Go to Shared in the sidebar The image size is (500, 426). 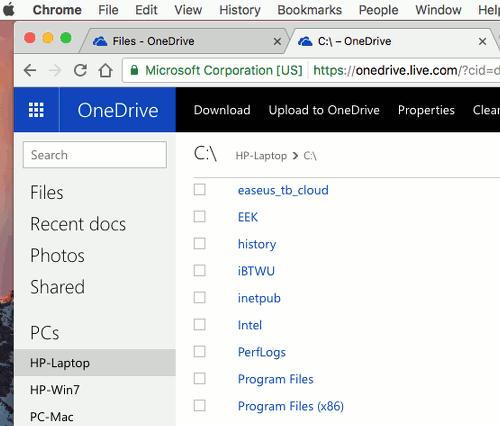click(x=57, y=287)
